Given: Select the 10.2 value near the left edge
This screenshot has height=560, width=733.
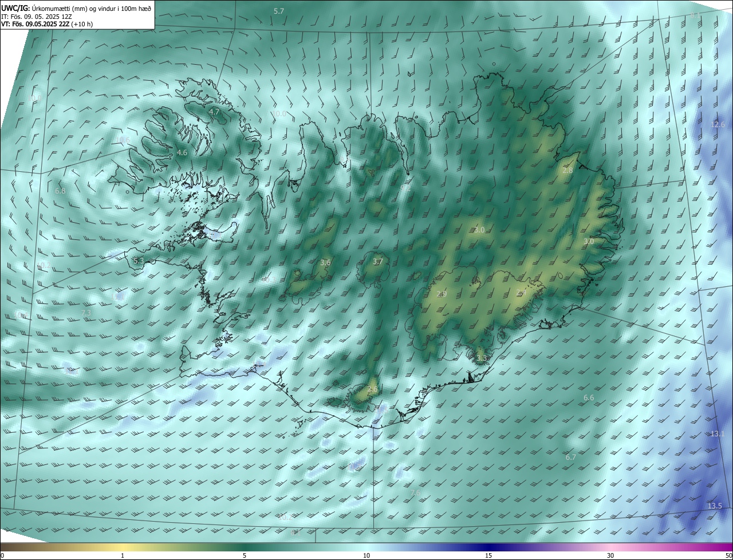Looking at the screenshot, I should pyautogui.click(x=44, y=265).
